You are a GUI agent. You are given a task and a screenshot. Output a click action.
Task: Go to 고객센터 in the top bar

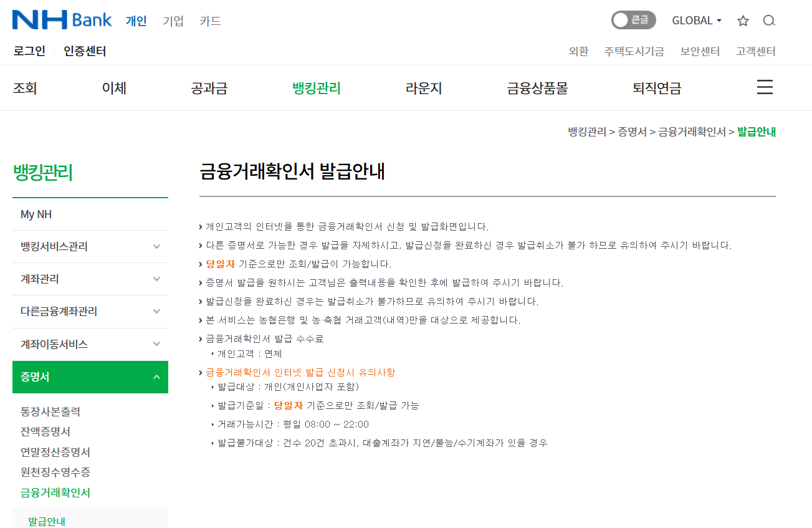[x=755, y=51]
